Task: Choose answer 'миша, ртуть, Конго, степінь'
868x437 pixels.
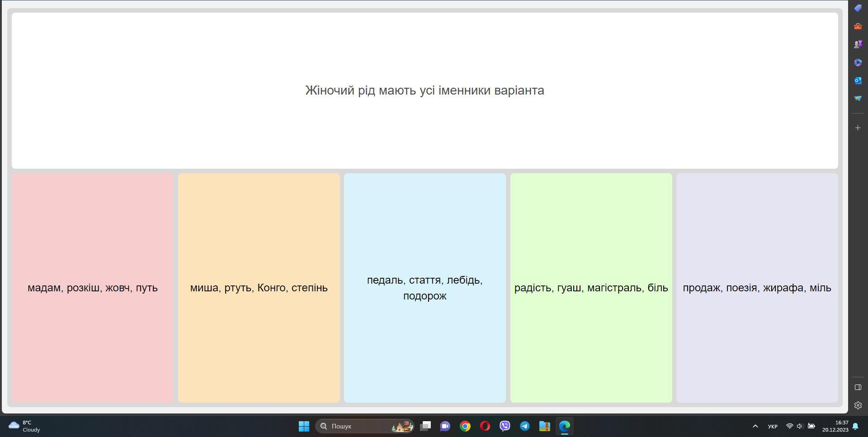Action: click(x=259, y=288)
